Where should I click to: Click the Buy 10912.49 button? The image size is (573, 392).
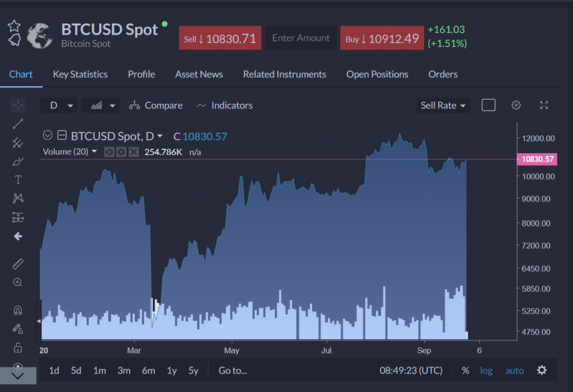tap(382, 38)
